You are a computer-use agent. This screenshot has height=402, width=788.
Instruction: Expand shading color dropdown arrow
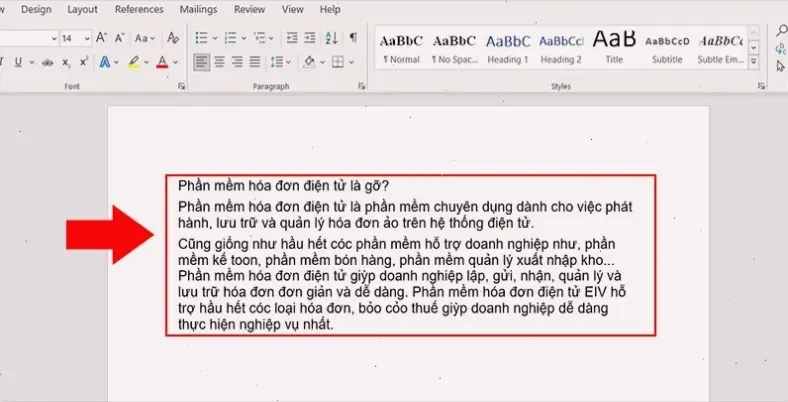322,63
